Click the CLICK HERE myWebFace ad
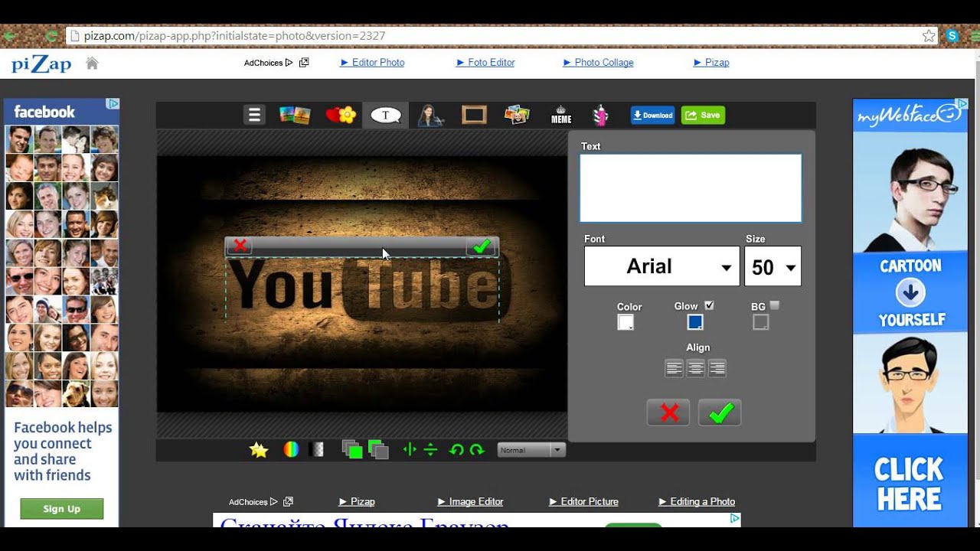The width and height of the screenshot is (980, 551). (909, 484)
